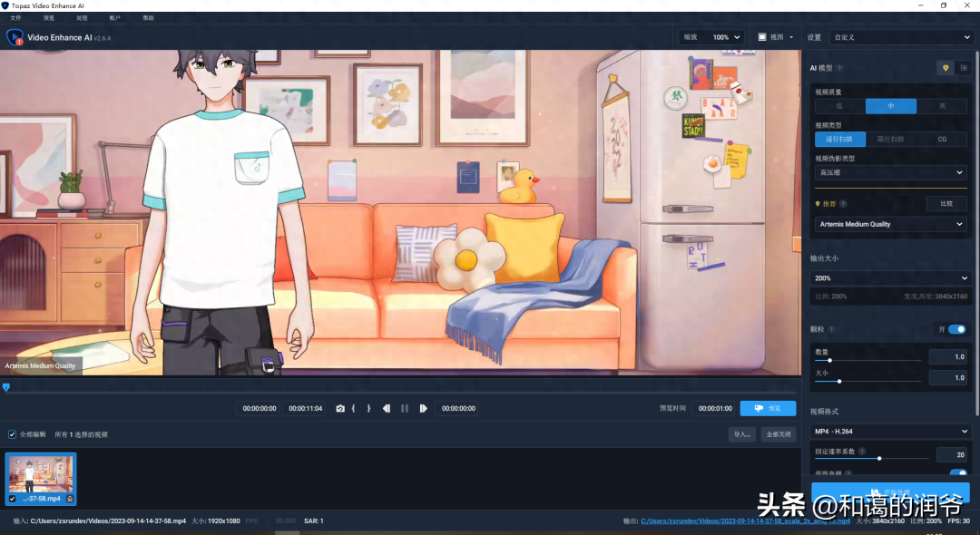Uncheck the 全部编辑 checkbox
The height and width of the screenshot is (535, 980).
coord(12,434)
